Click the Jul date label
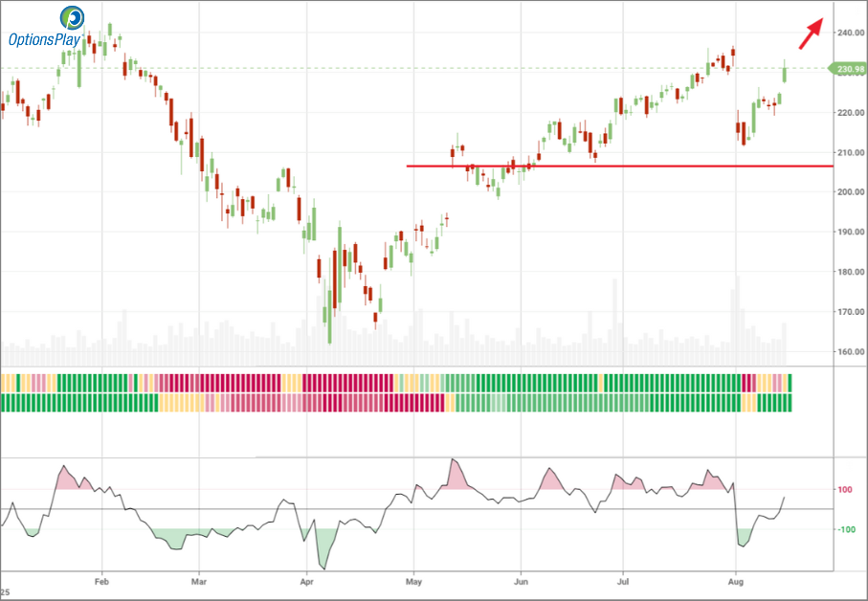This screenshot has height=601, width=868. (x=623, y=582)
